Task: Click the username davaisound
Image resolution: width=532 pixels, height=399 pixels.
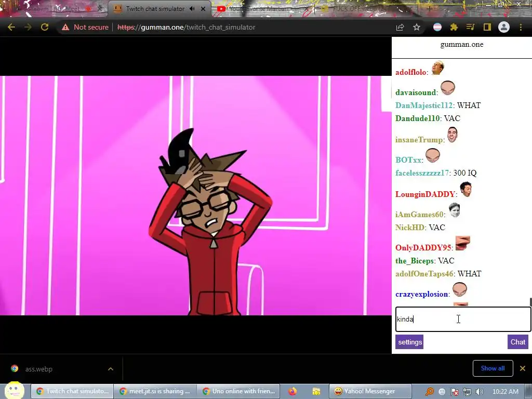Action: pos(416,92)
